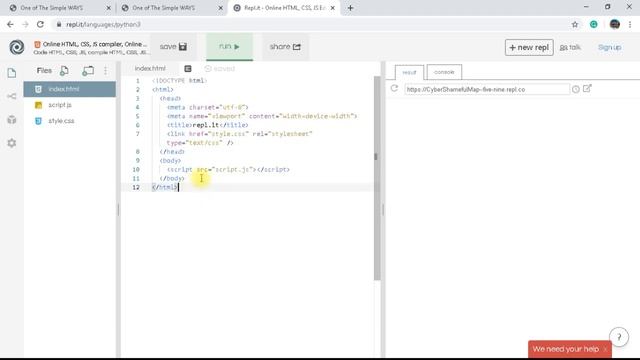Click the editor vertical scrollbar
This screenshot has height=360, width=640.
pyautogui.click(x=377, y=178)
